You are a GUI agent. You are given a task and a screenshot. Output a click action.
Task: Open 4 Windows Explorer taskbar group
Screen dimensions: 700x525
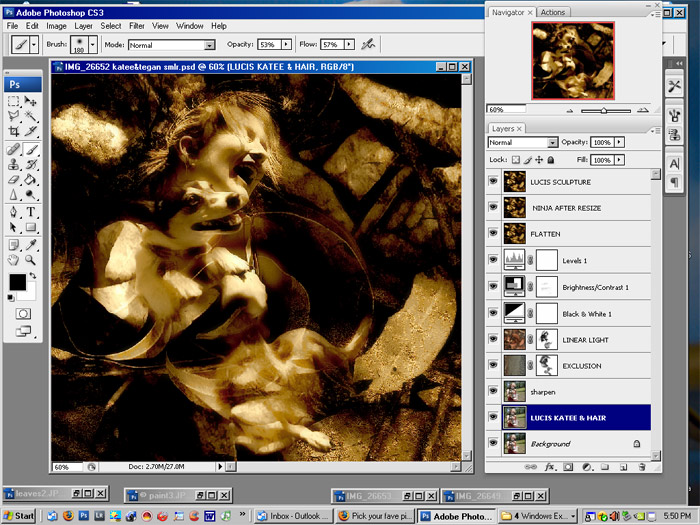pyautogui.click(x=538, y=516)
